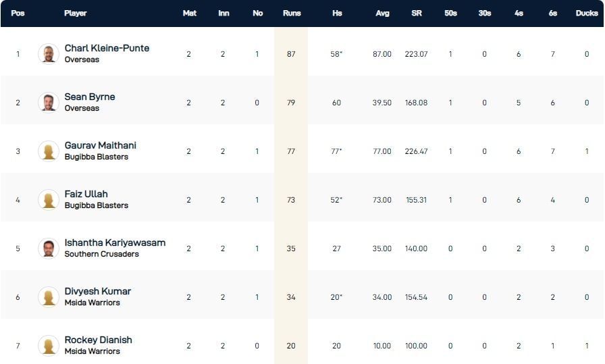The height and width of the screenshot is (364, 605).
Task: Sort table by Runs column header
Action: [x=292, y=14]
